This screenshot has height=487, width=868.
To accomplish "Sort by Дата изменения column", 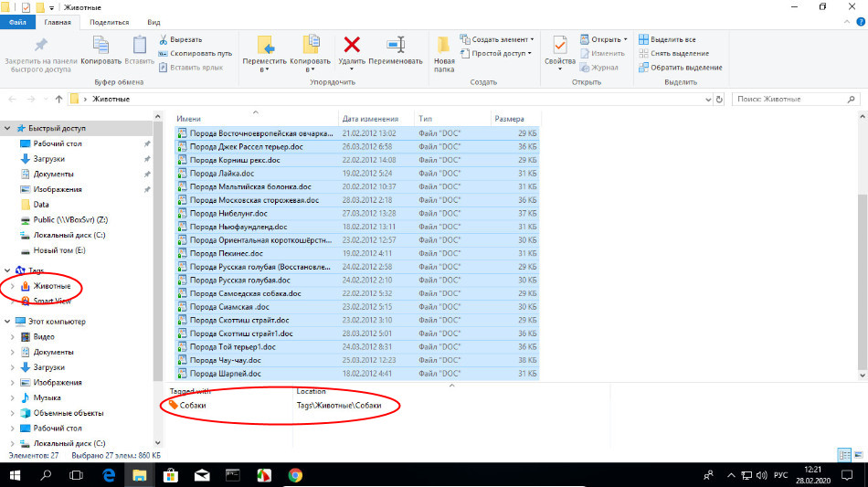I will point(370,119).
